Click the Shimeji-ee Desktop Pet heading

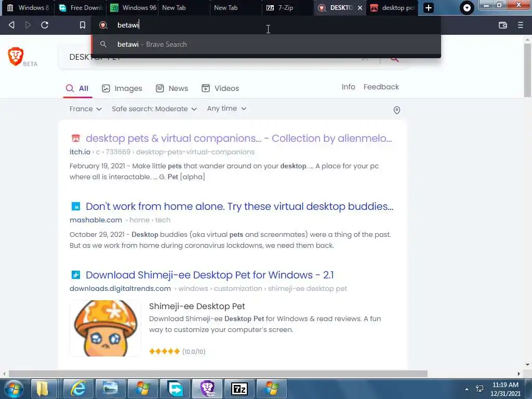(197, 306)
